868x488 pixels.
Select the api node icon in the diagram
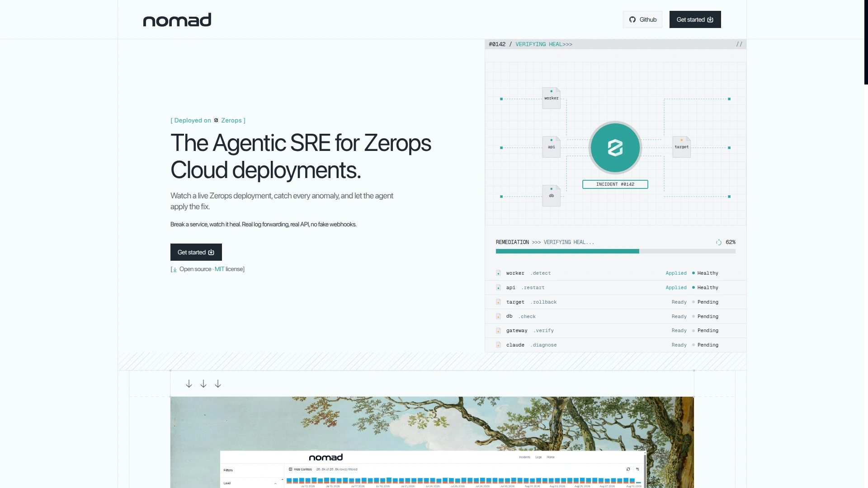point(551,147)
